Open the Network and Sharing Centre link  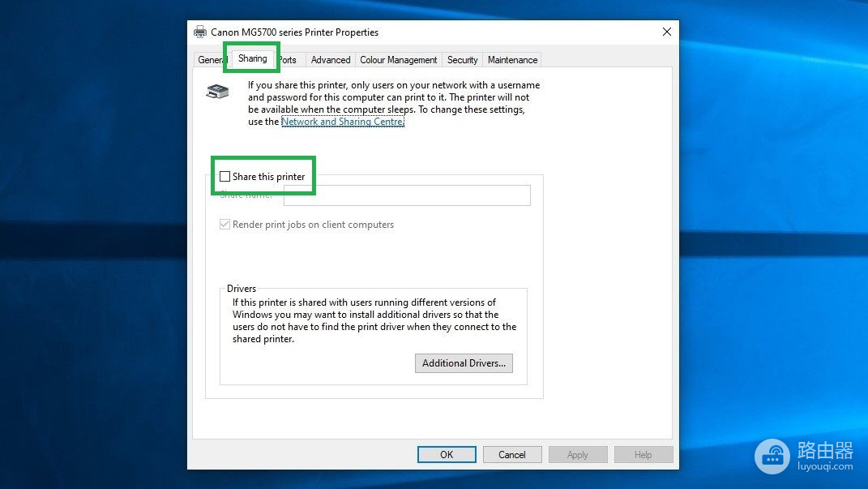click(343, 122)
